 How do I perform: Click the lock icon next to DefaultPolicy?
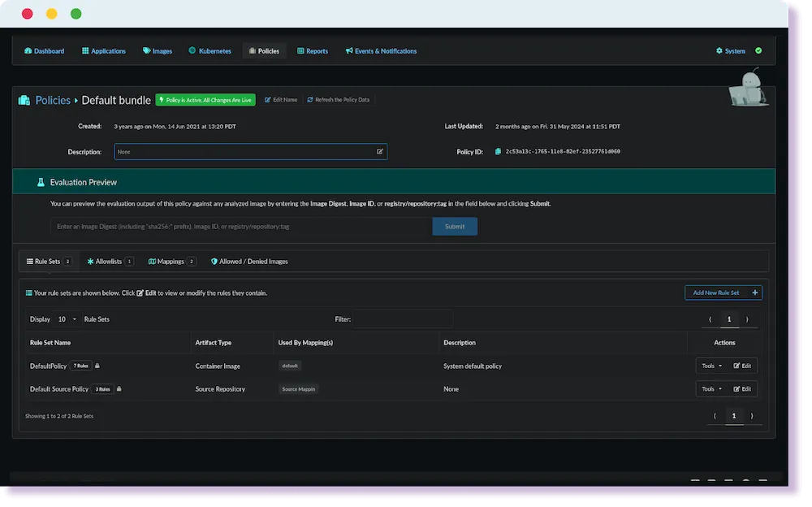click(98, 366)
